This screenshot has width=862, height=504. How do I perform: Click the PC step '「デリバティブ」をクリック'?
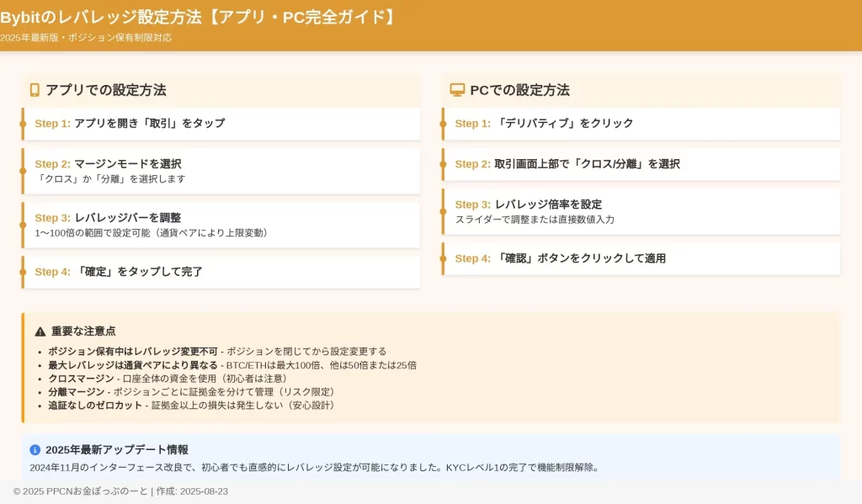(563, 123)
